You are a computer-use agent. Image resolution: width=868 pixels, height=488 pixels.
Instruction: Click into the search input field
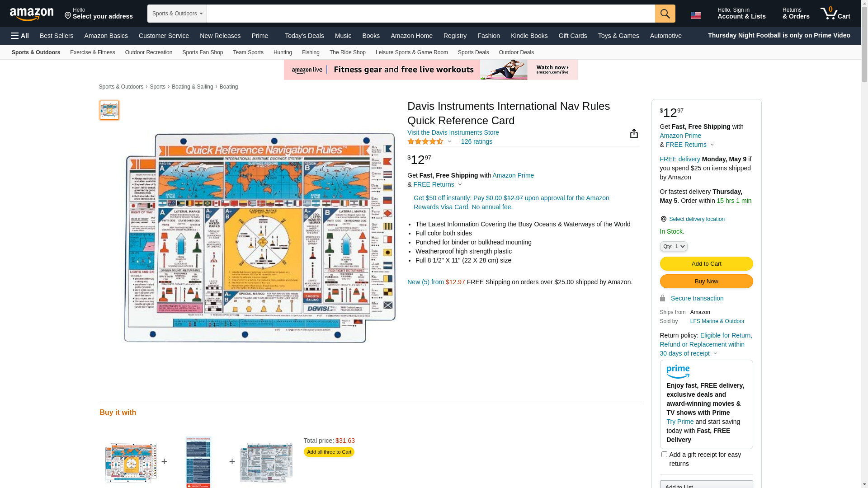(x=430, y=14)
